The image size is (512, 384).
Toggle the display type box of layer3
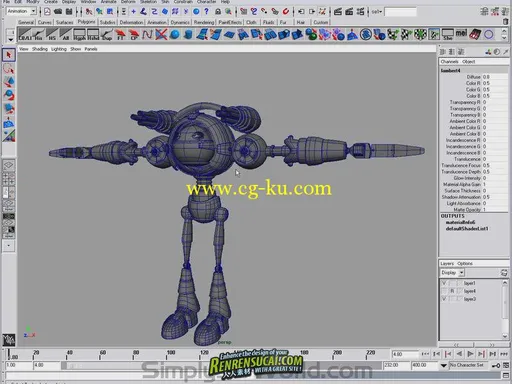tap(452, 299)
